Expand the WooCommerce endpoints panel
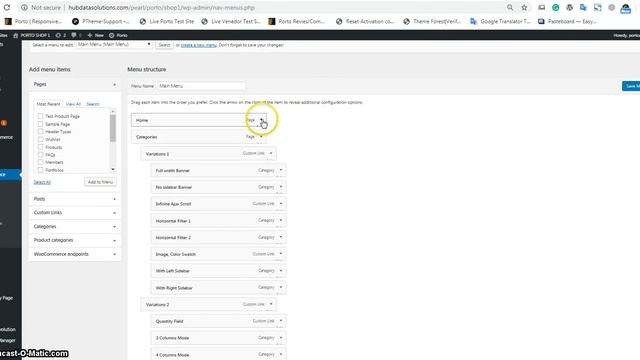This screenshot has width=640, height=360. (75, 254)
